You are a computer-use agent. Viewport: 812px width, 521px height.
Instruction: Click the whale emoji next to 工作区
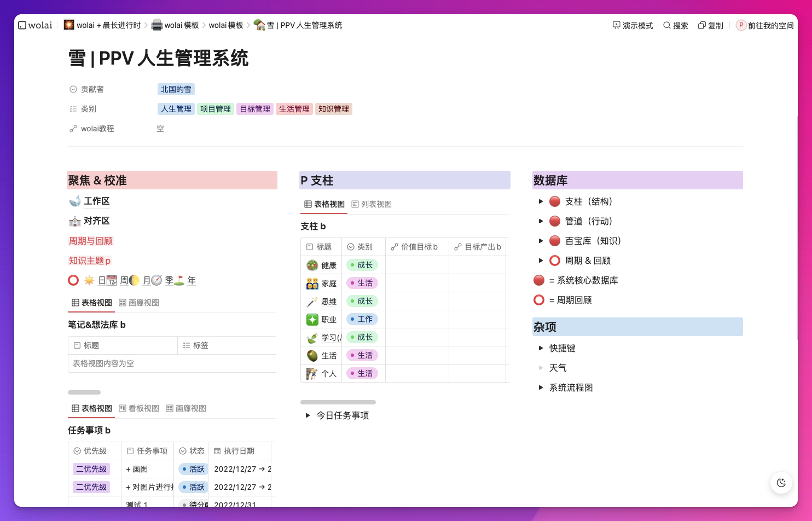point(74,201)
